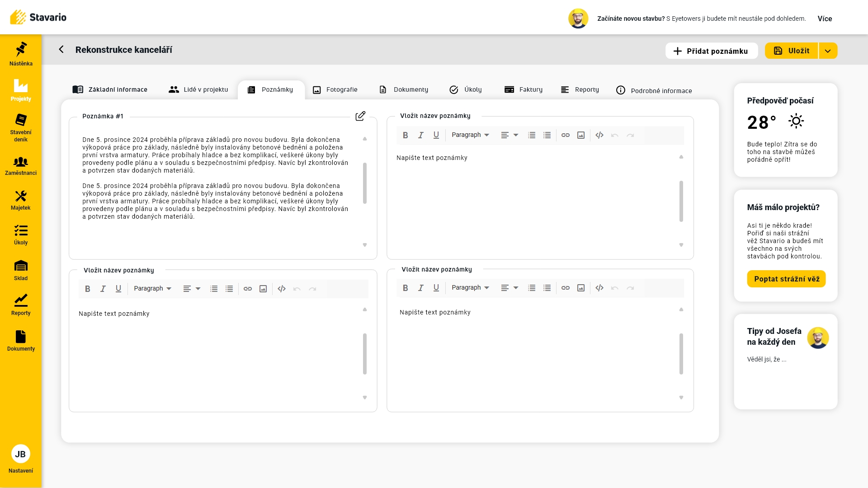Click the edit pencil icon on Poznámka #1
Screen dimensions: 868x488
pyautogui.click(x=360, y=116)
